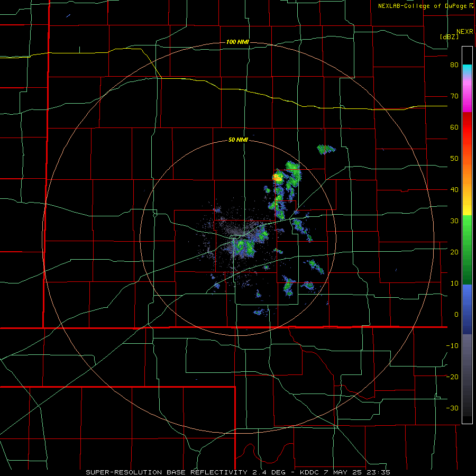
Task: Click the 50 NMI range ring label
Action: (x=238, y=140)
